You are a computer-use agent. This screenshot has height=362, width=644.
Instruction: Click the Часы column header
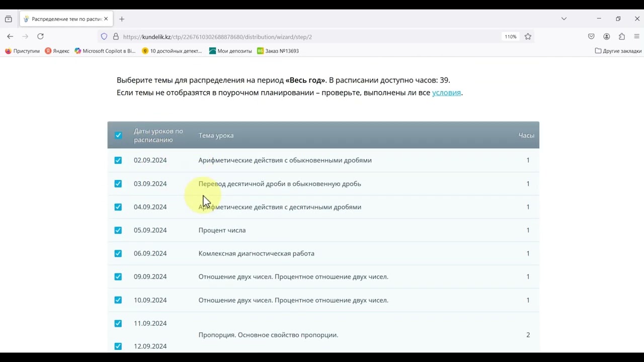526,135
